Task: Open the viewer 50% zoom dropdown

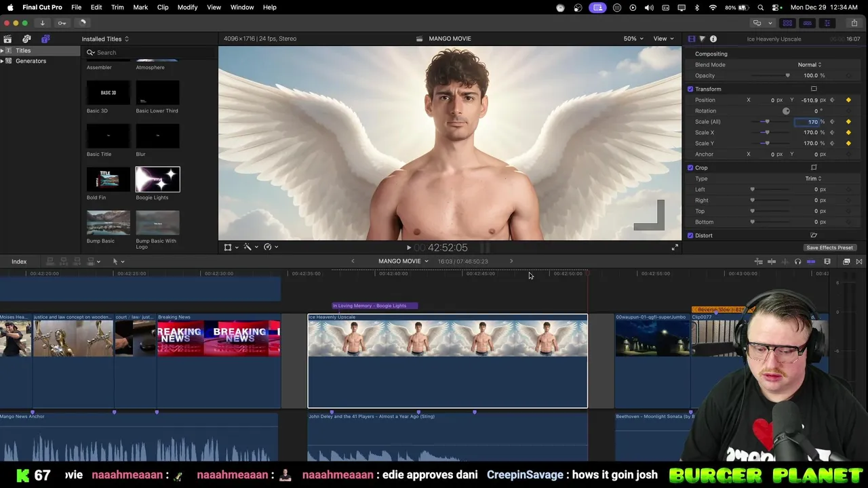Action: click(633, 39)
